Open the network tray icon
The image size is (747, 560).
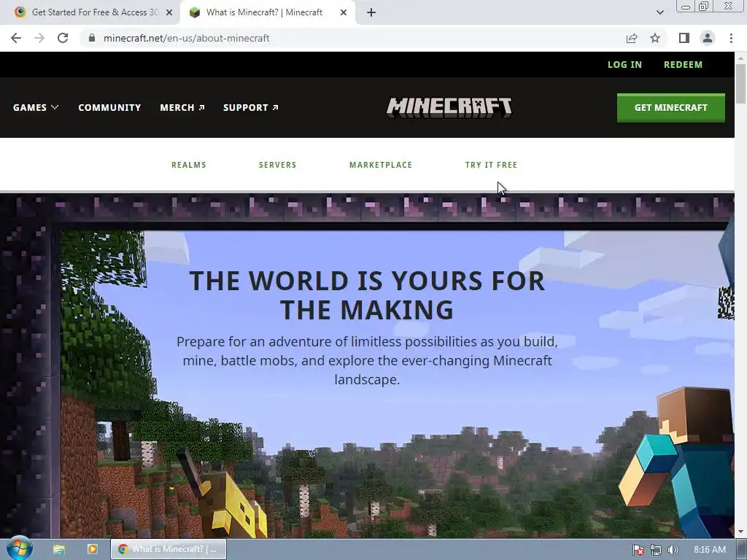(656, 550)
